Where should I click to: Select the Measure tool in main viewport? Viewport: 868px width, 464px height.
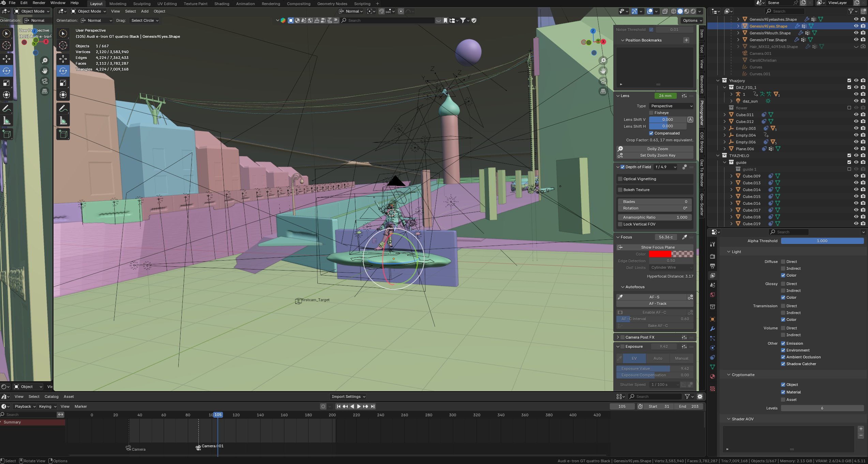[63, 121]
